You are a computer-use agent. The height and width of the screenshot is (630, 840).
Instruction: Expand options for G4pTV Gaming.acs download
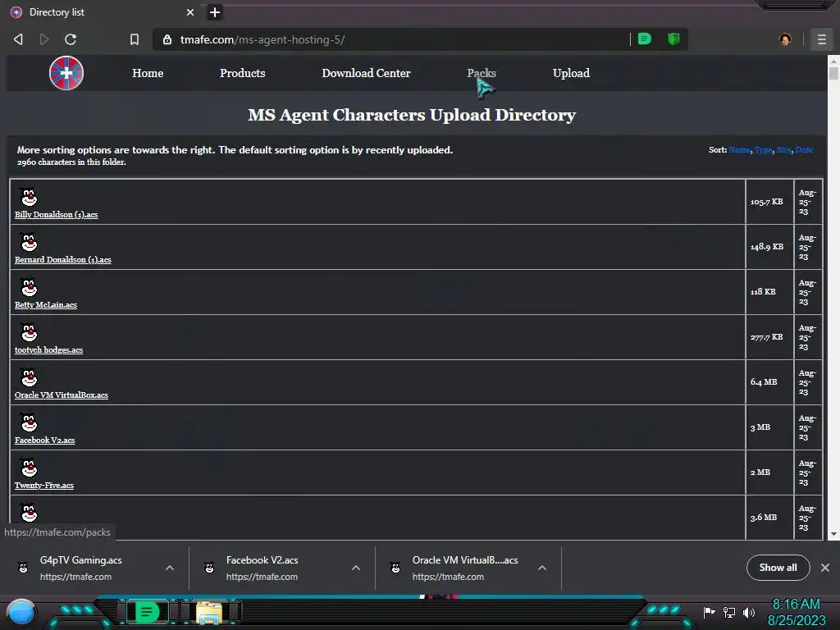tap(170, 568)
